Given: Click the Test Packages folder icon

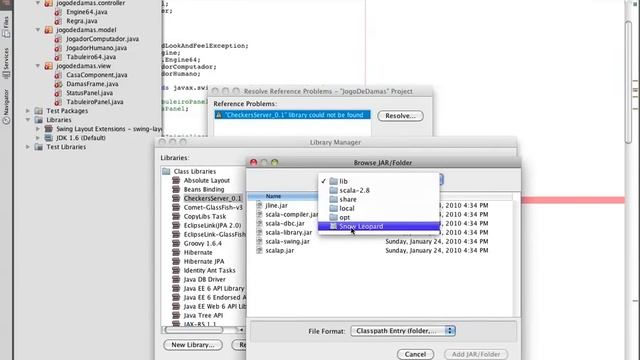Looking at the screenshot, I should [39, 111].
